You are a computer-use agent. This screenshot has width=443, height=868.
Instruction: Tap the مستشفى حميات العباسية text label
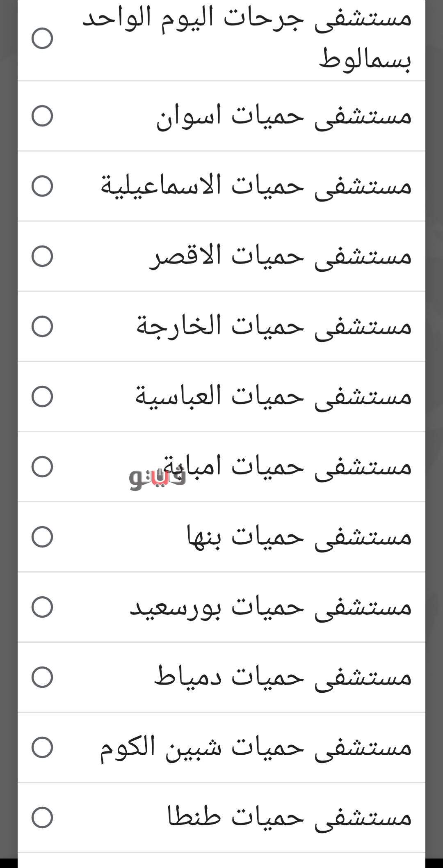(273, 396)
